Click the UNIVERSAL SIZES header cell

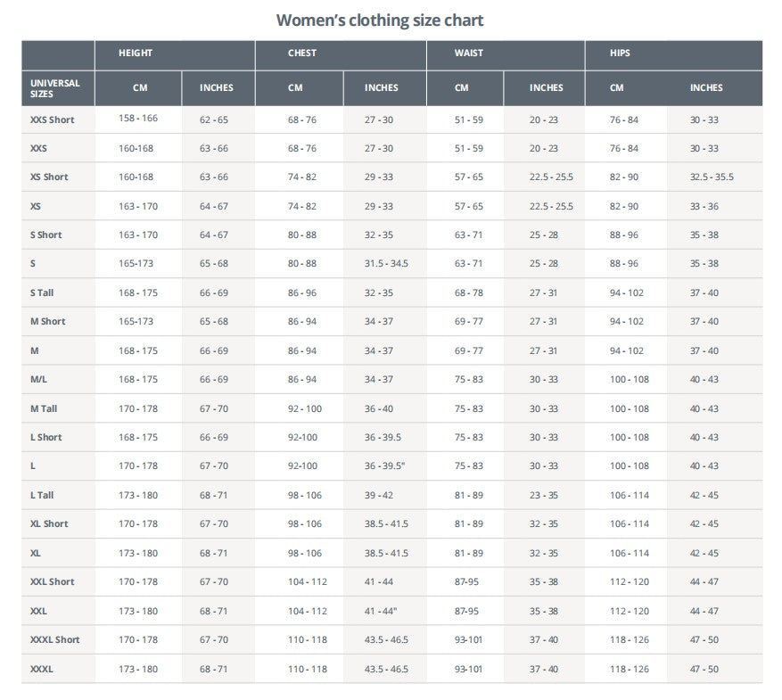click(55, 87)
